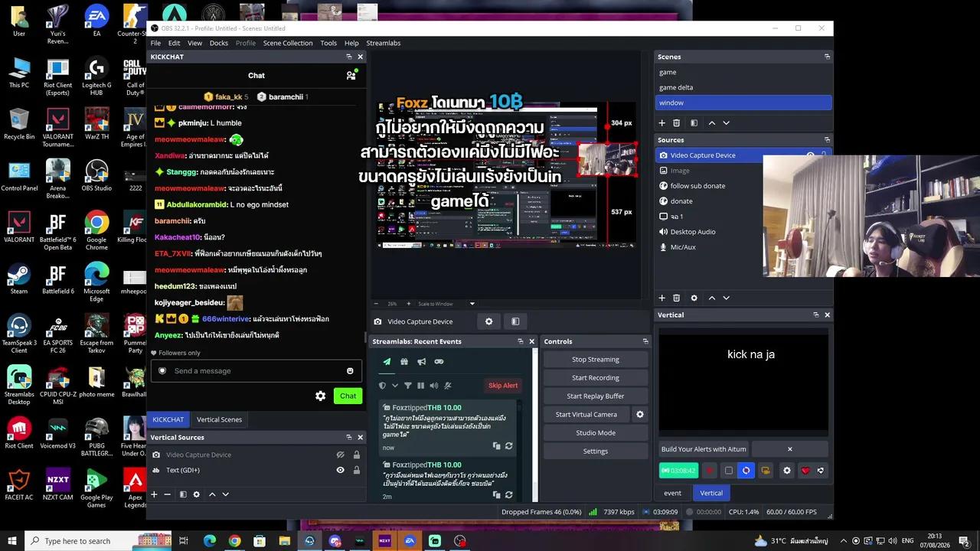The width and height of the screenshot is (980, 551).
Task: Click the Send a message field
Action: (x=256, y=371)
